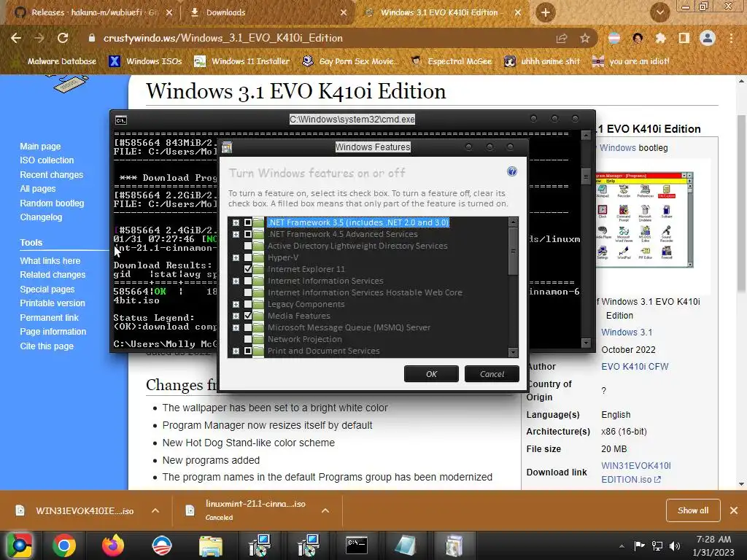Viewport: 747px width, 560px height.
Task: Reload the current page
Action: 63,38
